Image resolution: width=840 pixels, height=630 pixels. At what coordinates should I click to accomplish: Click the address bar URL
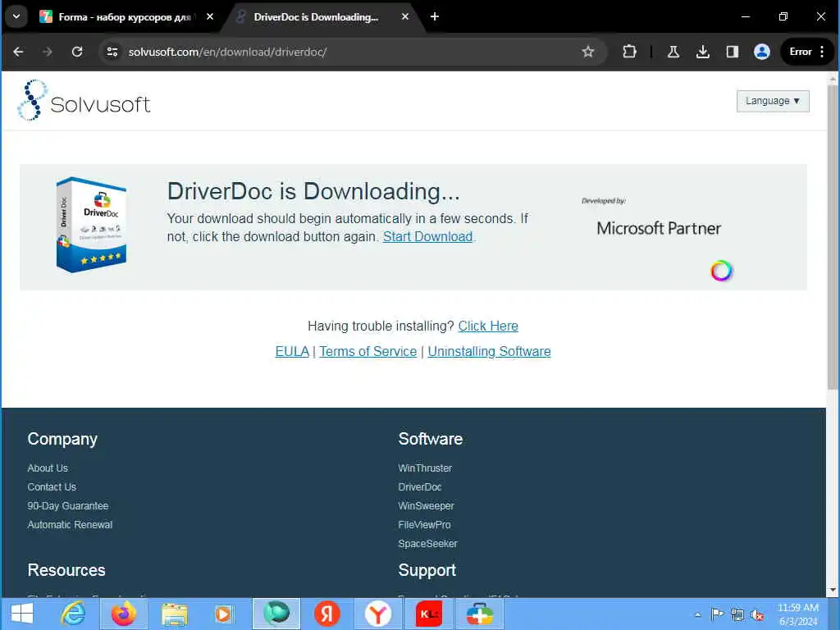click(228, 52)
